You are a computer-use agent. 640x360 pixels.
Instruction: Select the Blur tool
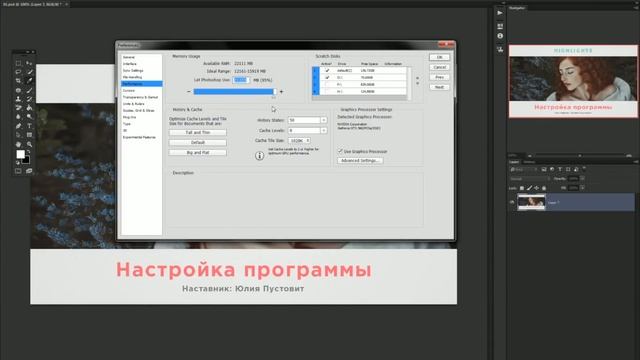pos(18,117)
